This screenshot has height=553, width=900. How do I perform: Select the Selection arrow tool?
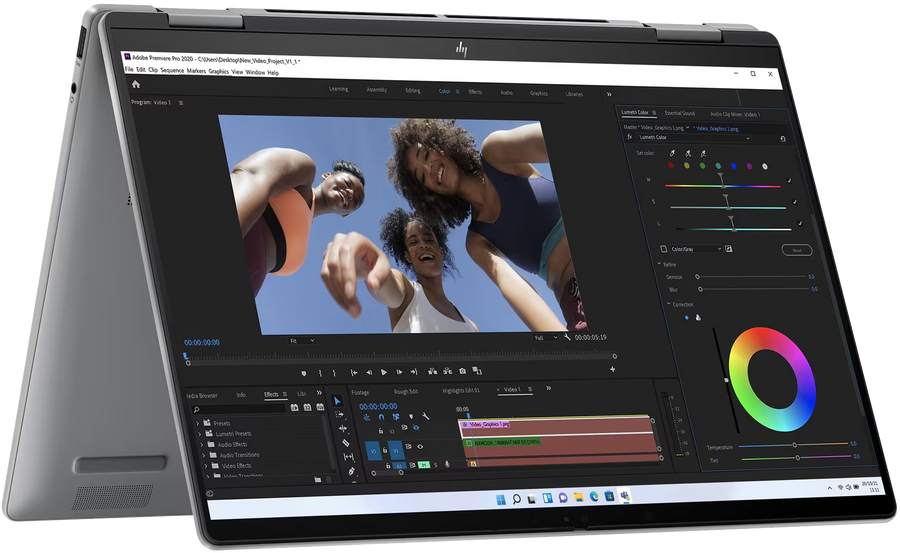(338, 401)
